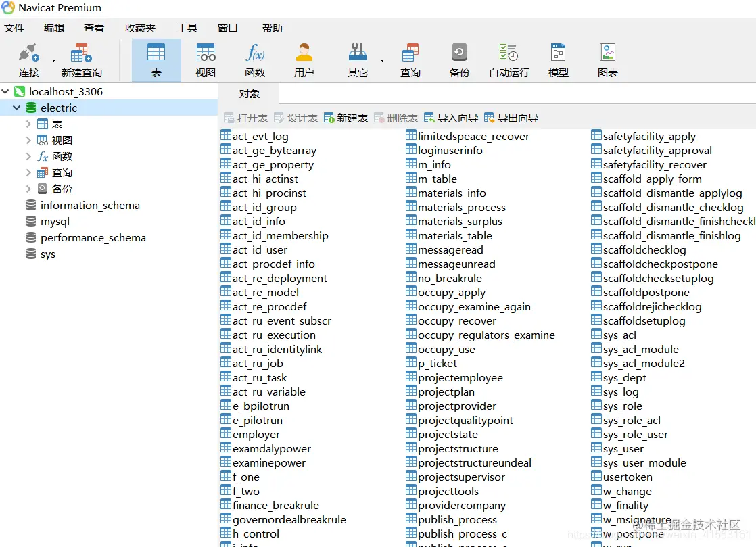
Task: Select the sys_role_acl table
Action: click(x=625, y=421)
